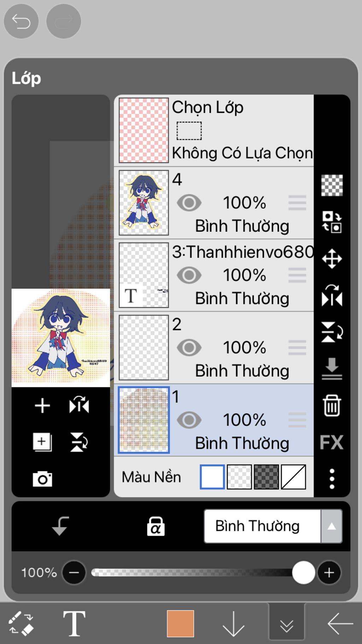This screenshot has height=644, width=362.
Task: Select the Chọn Lớp selection layer
Action: click(214, 130)
